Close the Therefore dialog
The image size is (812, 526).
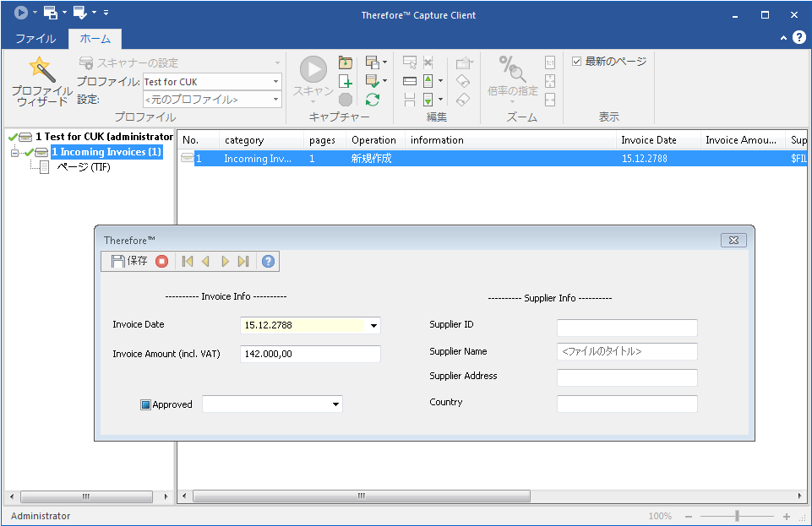[x=733, y=240]
